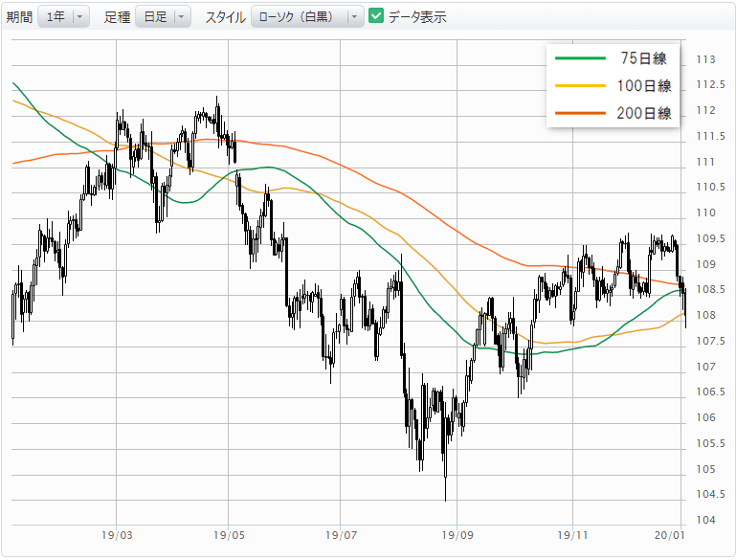
Task: Uncheck the データ表示 checkbox
Action: 377,16
